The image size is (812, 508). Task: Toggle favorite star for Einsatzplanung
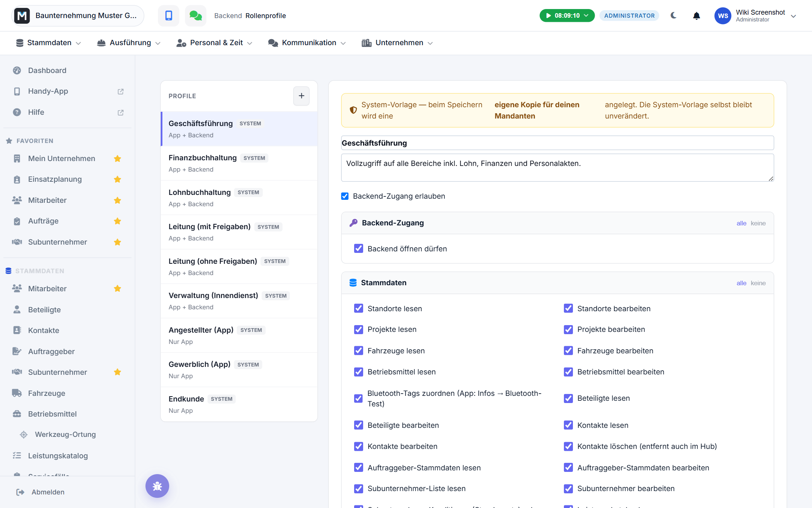coord(118,179)
